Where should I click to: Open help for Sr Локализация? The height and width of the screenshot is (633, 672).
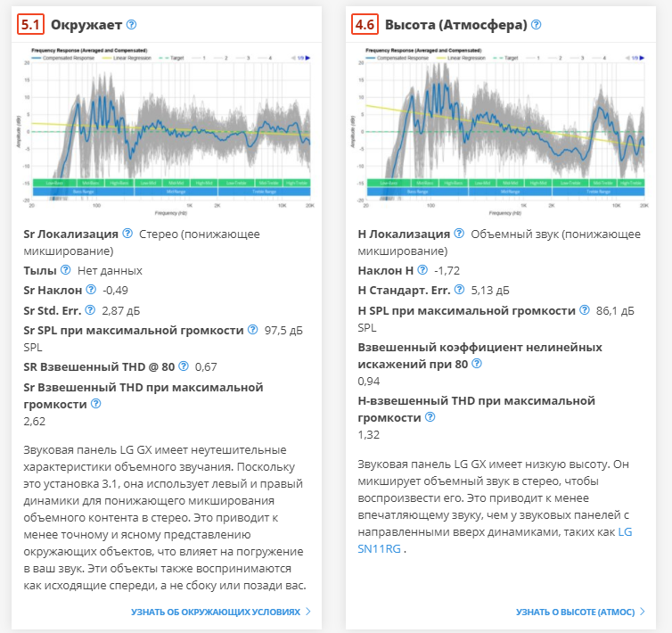[x=127, y=234]
